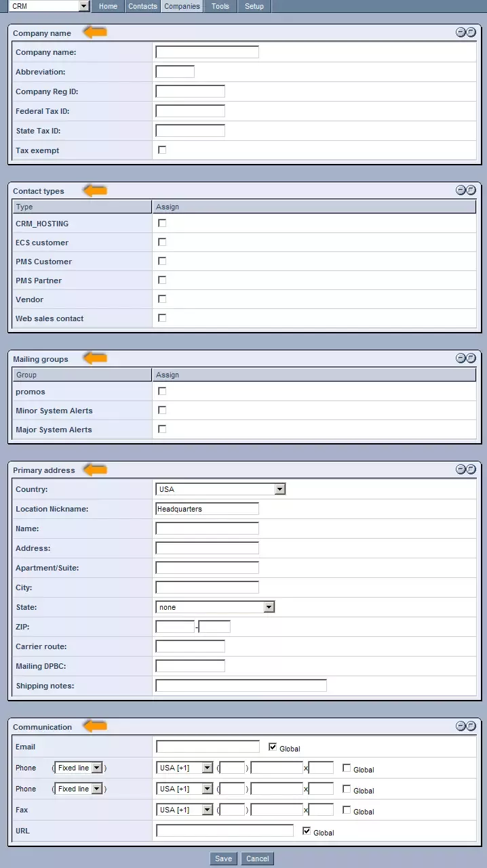The height and width of the screenshot is (868, 487).
Task: Minimize the Company name panel
Action: 461,33
